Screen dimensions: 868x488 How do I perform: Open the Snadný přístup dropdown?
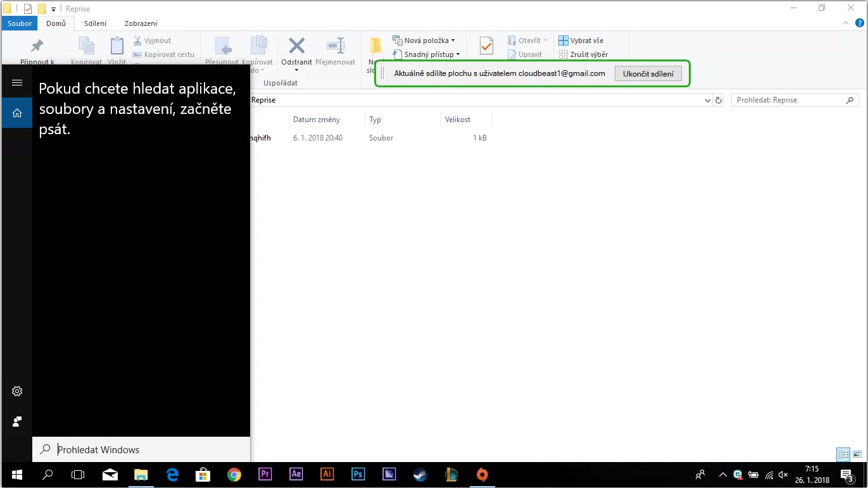click(432, 54)
